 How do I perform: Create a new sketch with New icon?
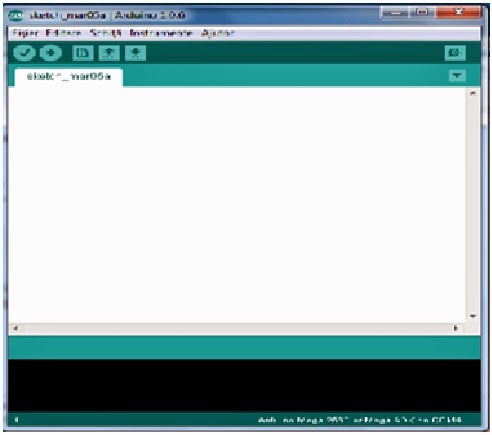[83, 53]
